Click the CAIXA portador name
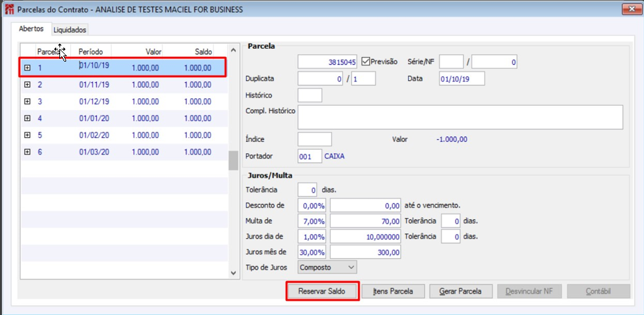Viewport: 644px width, 315px height. [x=334, y=156]
